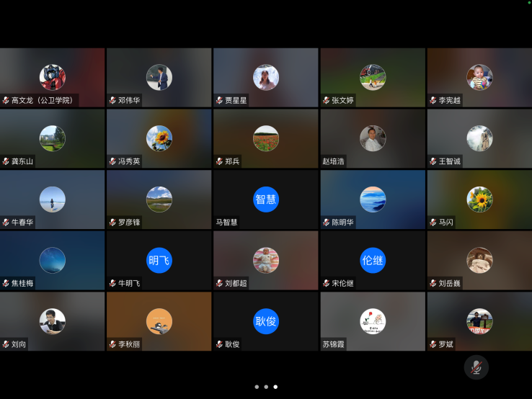Click the 赵培浩 name label
This screenshot has width=532, height=399.
[x=334, y=161]
